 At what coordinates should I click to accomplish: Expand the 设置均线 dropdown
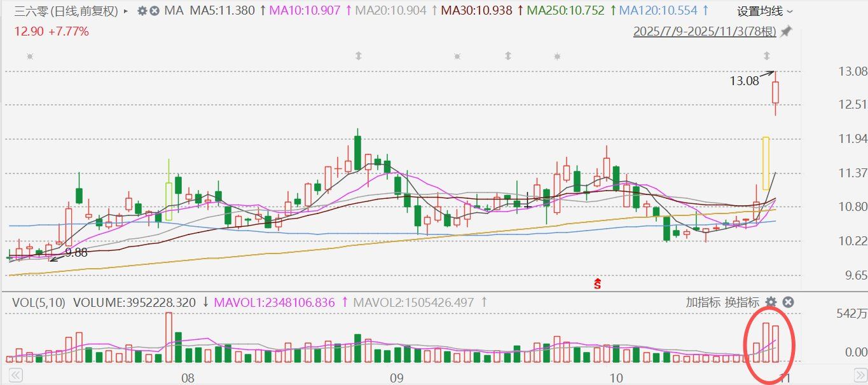point(765,11)
